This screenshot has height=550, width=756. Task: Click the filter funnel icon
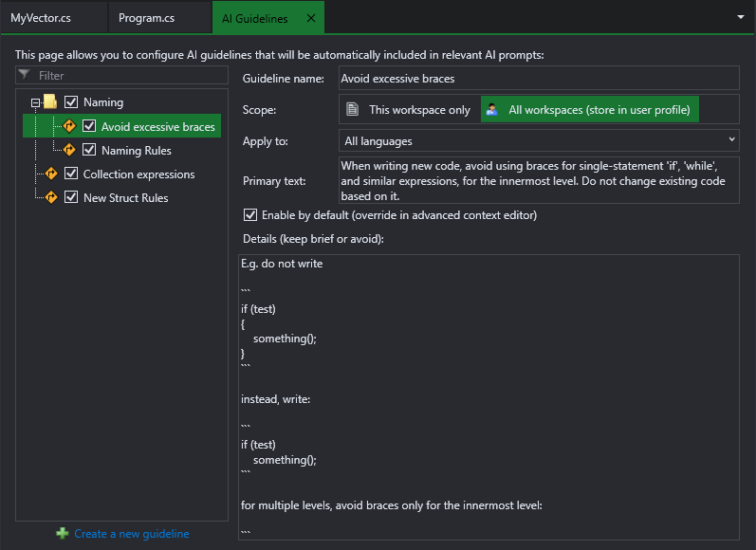pos(25,75)
